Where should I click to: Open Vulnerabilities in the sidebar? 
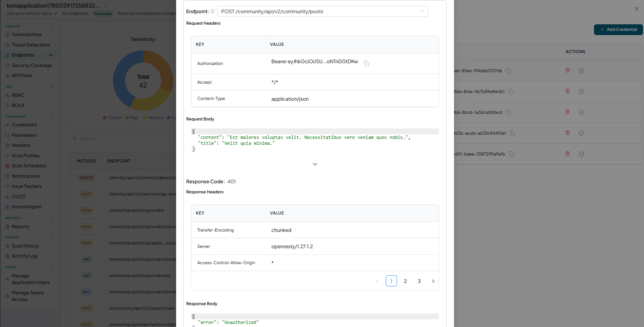pos(27,35)
